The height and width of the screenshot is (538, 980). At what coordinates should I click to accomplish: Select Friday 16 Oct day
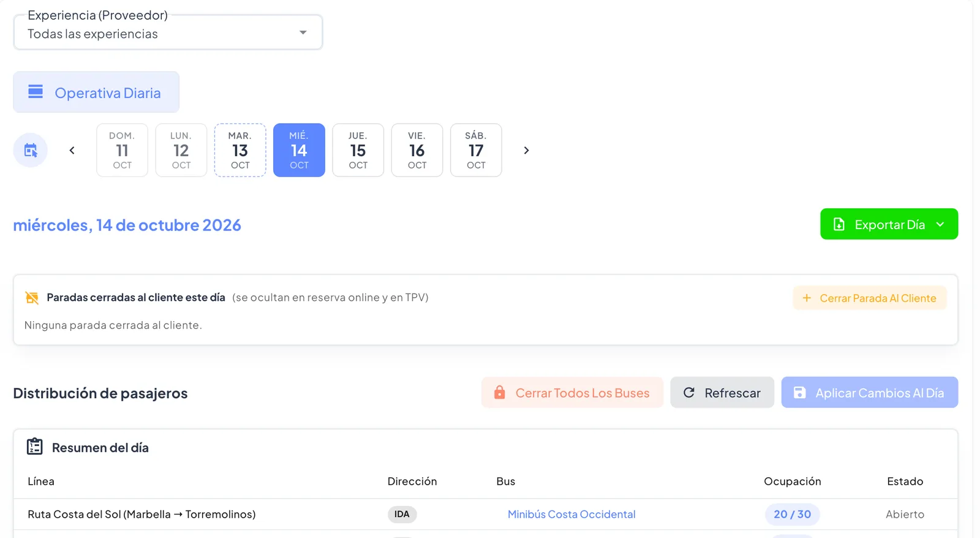point(417,150)
